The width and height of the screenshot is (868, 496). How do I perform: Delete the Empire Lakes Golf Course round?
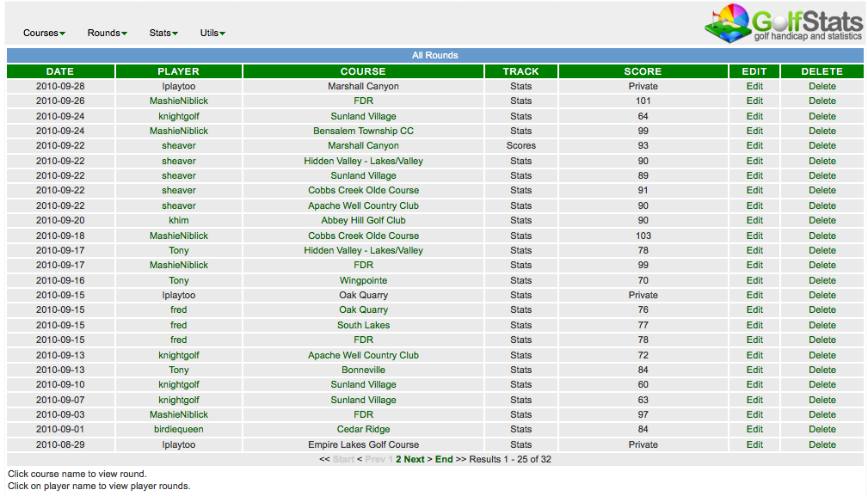[822, 444]
